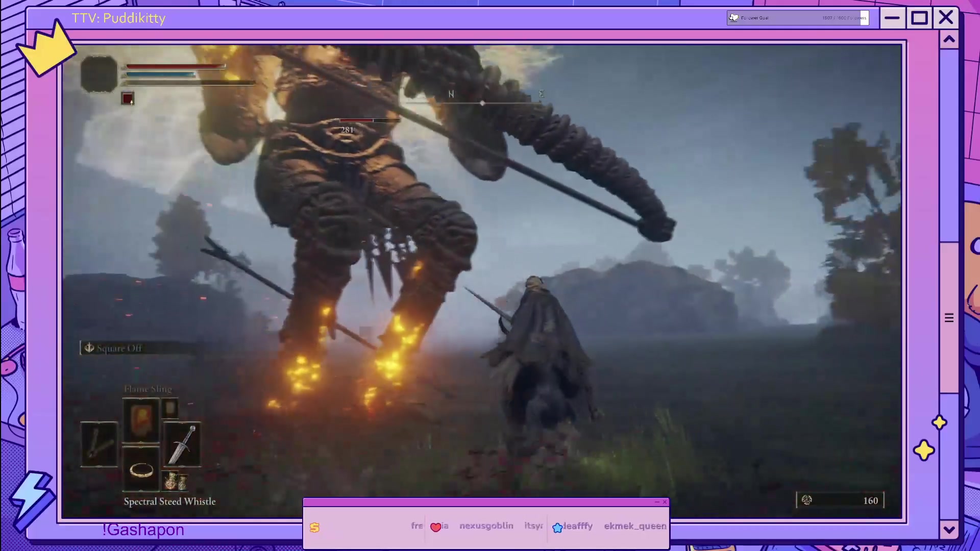Click the right-hand sword slot
The width and height of the screenshot is (980, 551).
point(182,444)
